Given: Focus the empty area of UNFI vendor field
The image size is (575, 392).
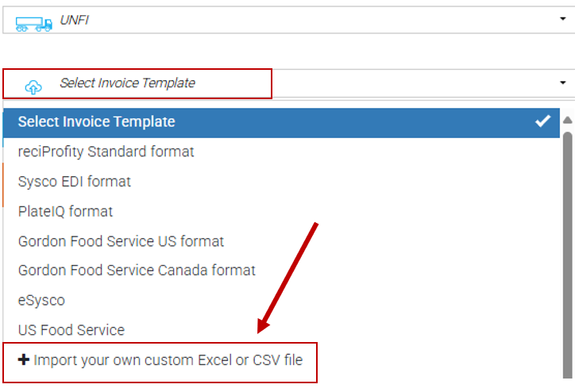Looking at the screenshot, I should tap(318, 19).
